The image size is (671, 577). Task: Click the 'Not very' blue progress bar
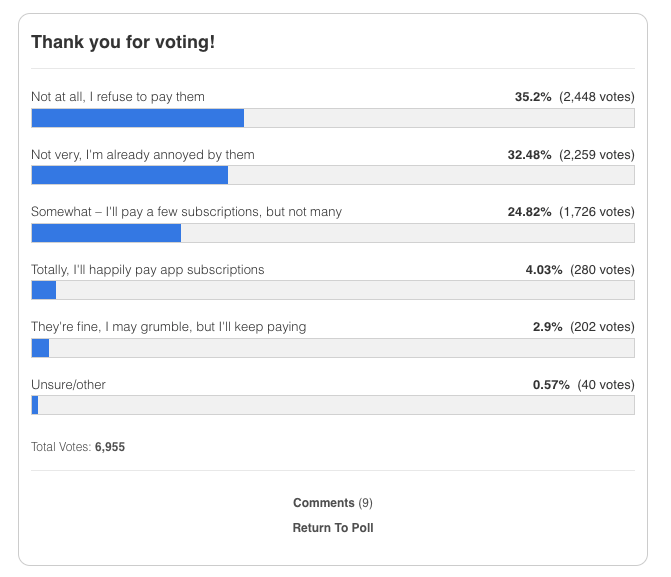coord(130,175)
